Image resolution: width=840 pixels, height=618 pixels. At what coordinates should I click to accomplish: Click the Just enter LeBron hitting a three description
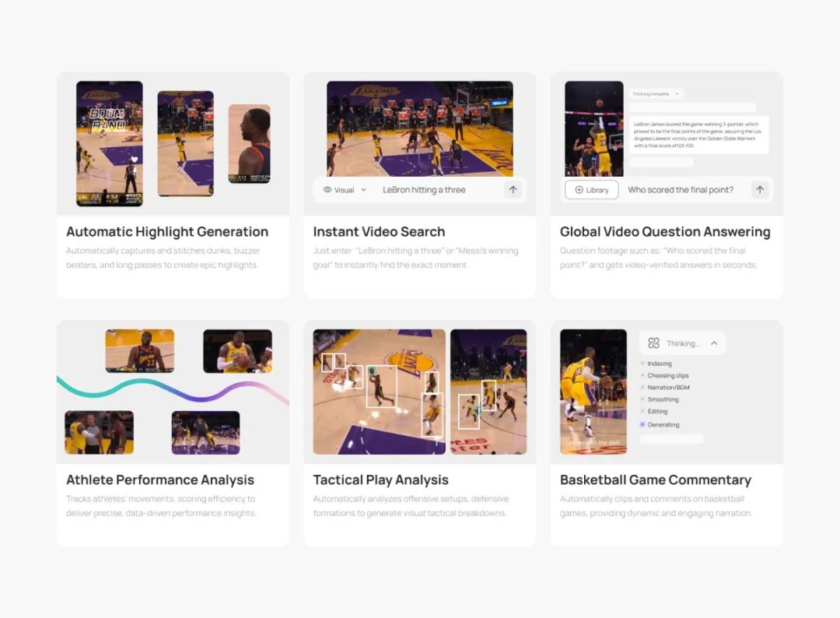tap(415, 258)
